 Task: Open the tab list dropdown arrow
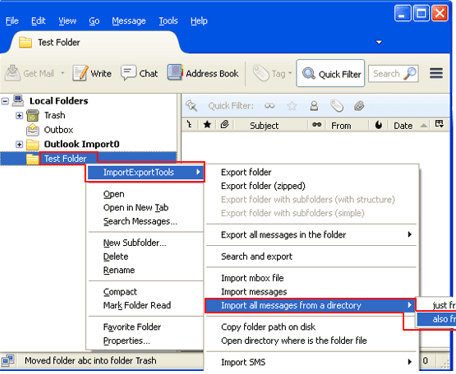379,42
